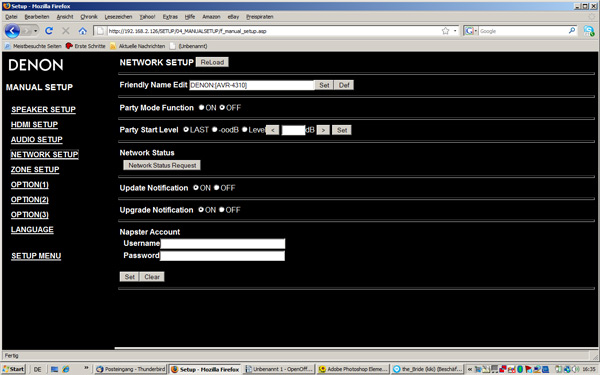Go back with Firefox back arrow
600x375 pixels.
coord(12,31)
